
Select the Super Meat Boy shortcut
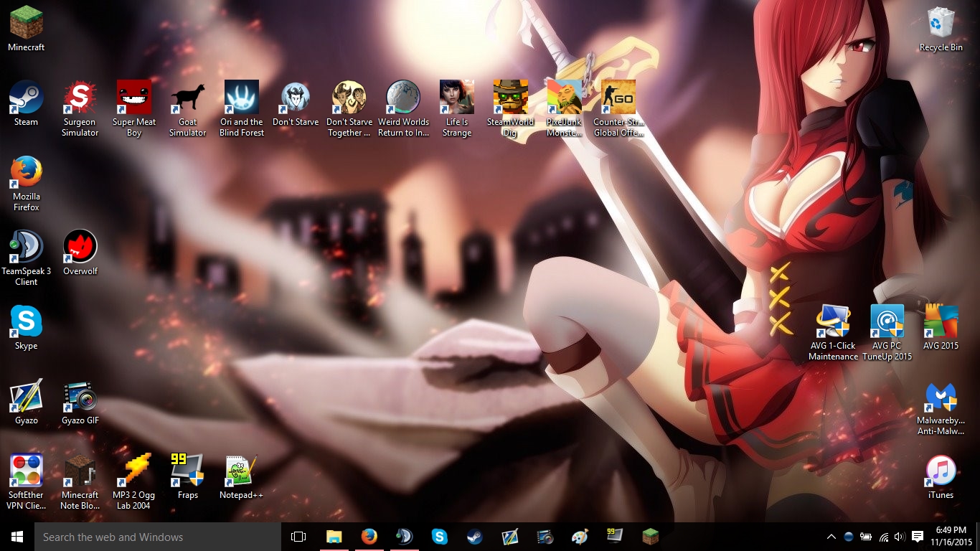click(134, 108)
